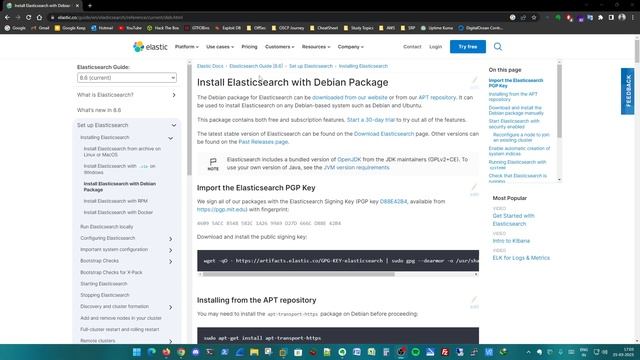Collapse the 'Set up Elasticsearch' sidebar section

coord(174,125)
